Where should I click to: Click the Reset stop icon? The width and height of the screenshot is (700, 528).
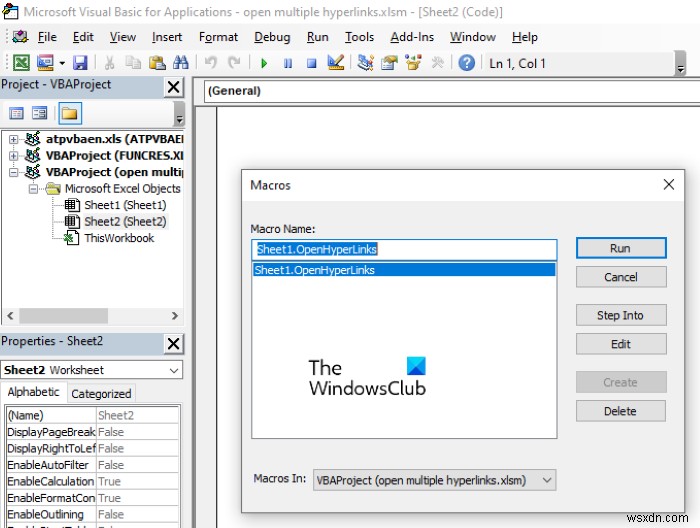pos(312,63)
